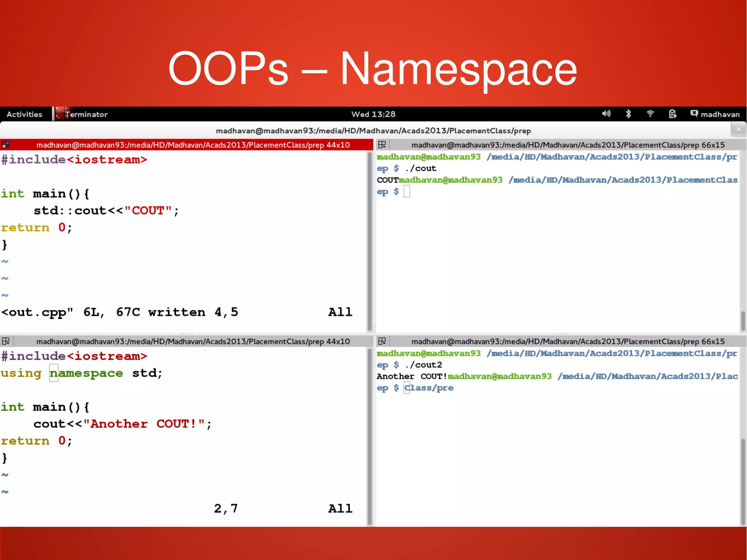Close the Terminator window
Viewport: 747px width, 560px height.
coord(738,130)
